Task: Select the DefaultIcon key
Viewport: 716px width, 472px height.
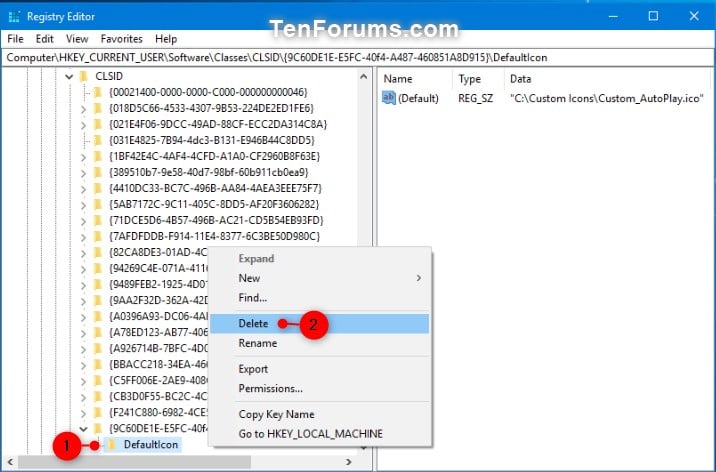Action: [x=151, y=444]
